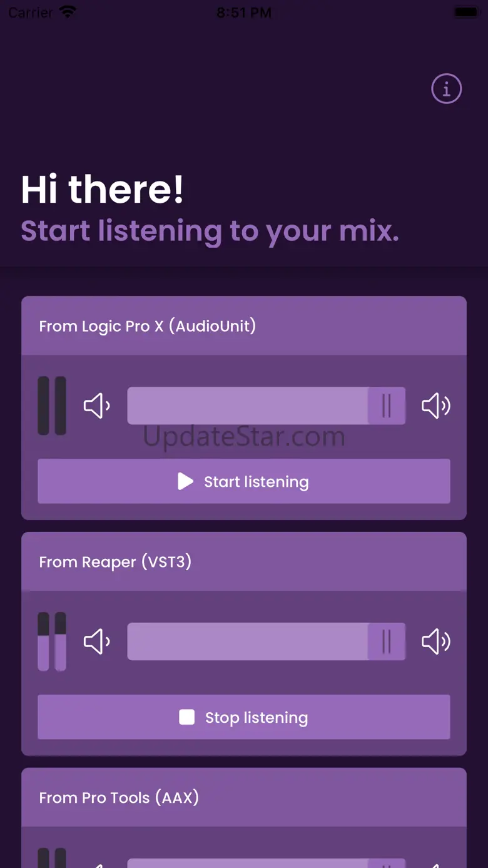Click the Logic Pro X volume slider handle

[x=387, y=406]
